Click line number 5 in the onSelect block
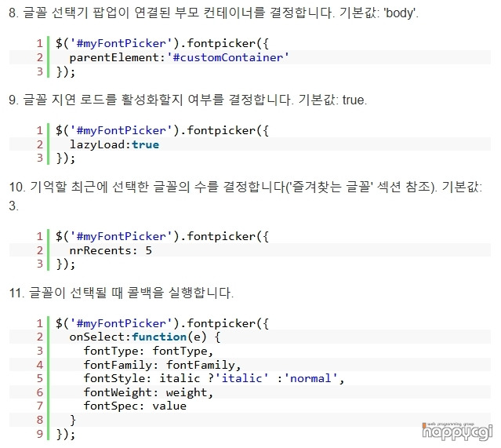Screen dimensions: 501x448 (x=40, y=379)
